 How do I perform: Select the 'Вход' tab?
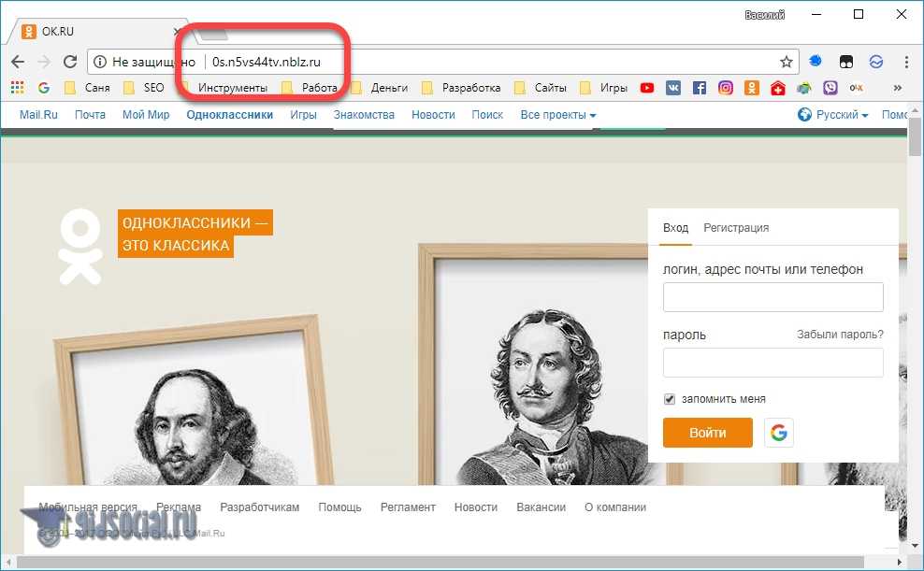(675, 228)
